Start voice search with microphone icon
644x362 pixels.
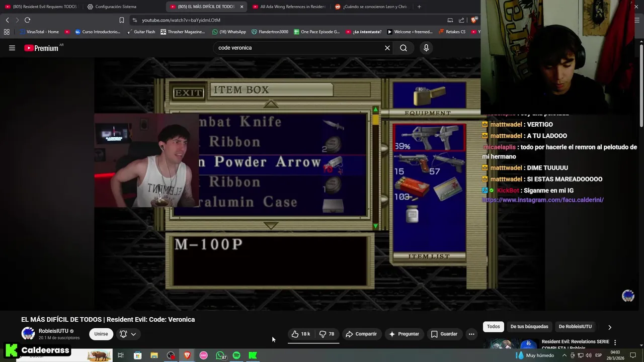tap(426, 48)
